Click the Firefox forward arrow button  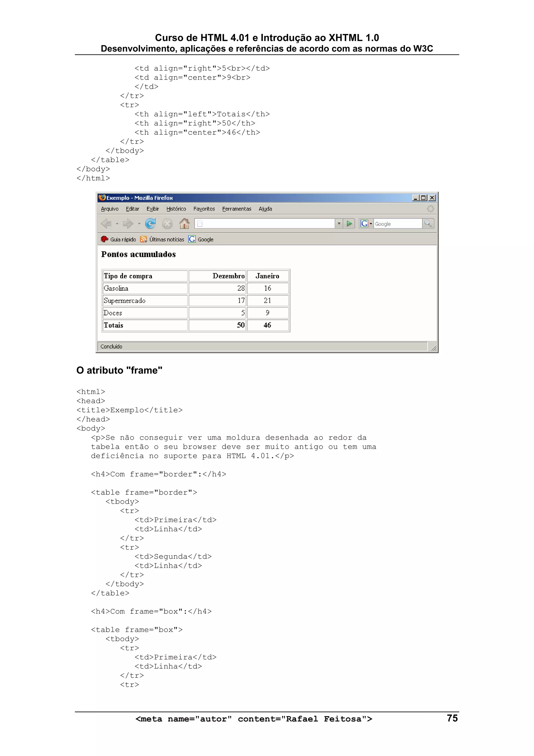[128, 224]
